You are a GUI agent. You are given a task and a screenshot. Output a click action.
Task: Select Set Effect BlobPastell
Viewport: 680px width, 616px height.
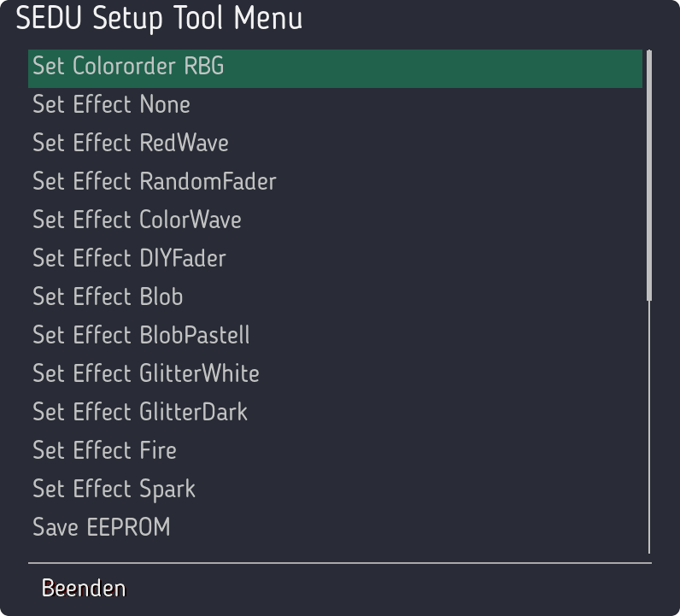141,336
